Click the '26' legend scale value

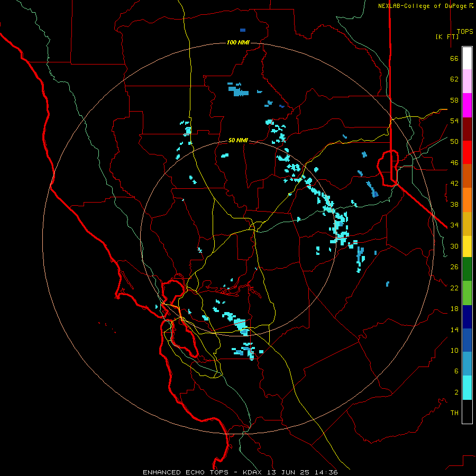[x=454, y=267]
